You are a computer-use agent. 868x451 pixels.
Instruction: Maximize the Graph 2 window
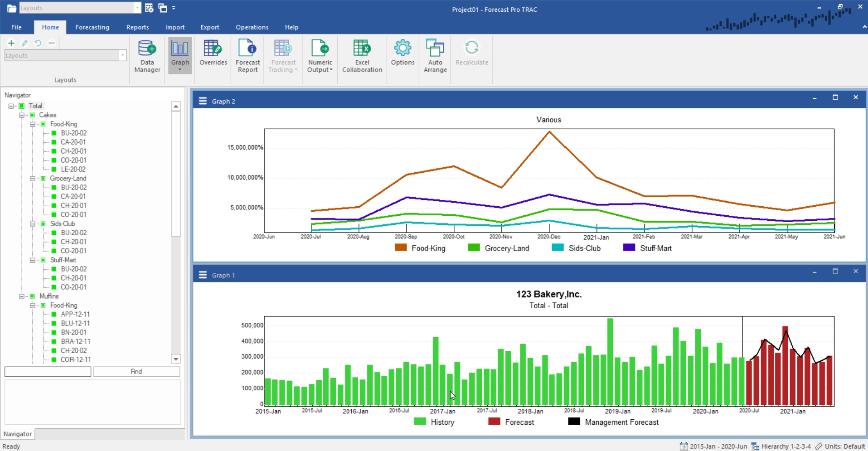click(x=835, y=97)
